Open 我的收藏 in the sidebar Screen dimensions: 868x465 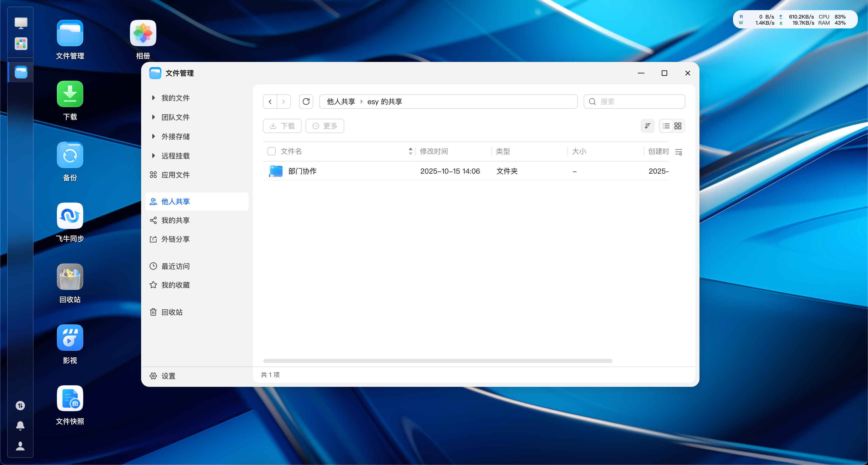(x=197, y=285)
